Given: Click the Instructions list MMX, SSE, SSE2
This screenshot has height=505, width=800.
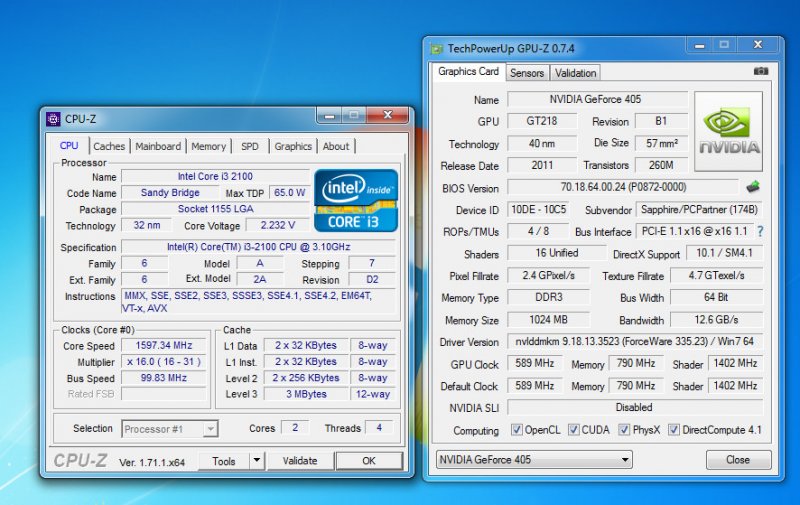Looking at the screenshot, I should (x=258, y=301).
